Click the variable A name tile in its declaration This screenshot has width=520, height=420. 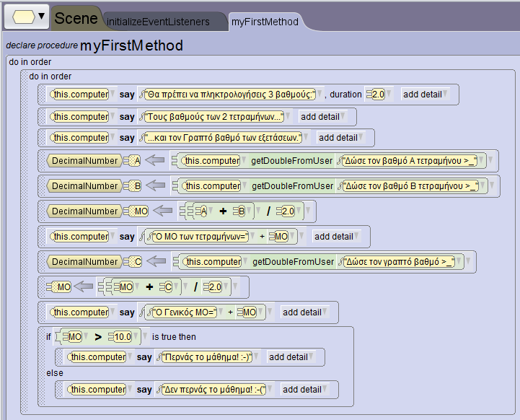tap(132, 161)
